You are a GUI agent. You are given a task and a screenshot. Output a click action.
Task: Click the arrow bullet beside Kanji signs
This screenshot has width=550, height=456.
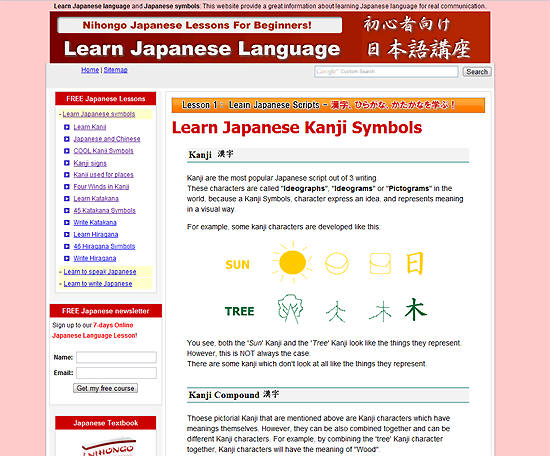click(x=67, y=163)
